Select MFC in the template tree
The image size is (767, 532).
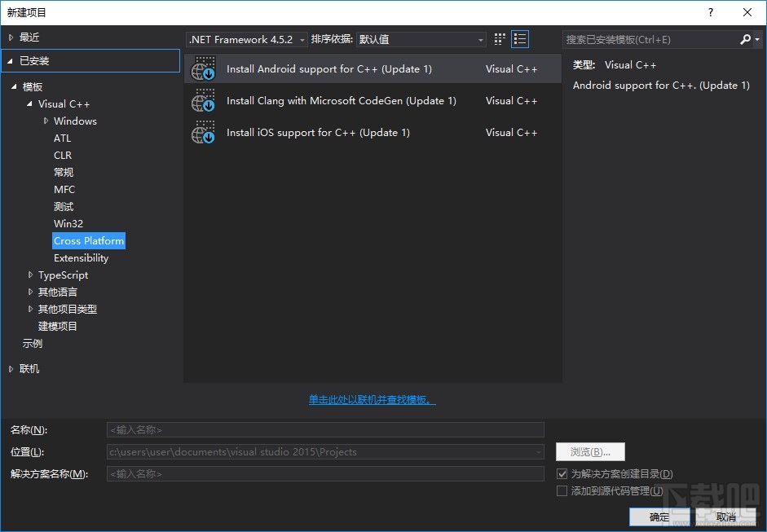64,190
